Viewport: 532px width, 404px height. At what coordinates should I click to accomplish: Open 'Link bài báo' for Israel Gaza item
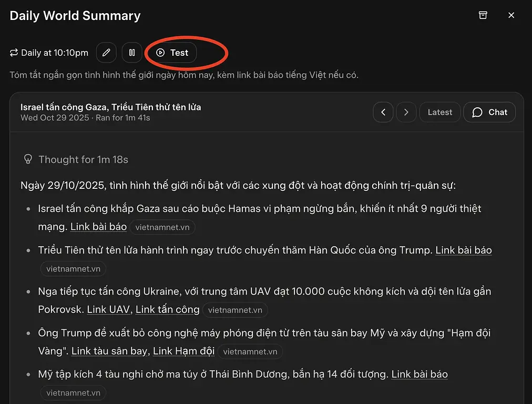click(98, 227)
